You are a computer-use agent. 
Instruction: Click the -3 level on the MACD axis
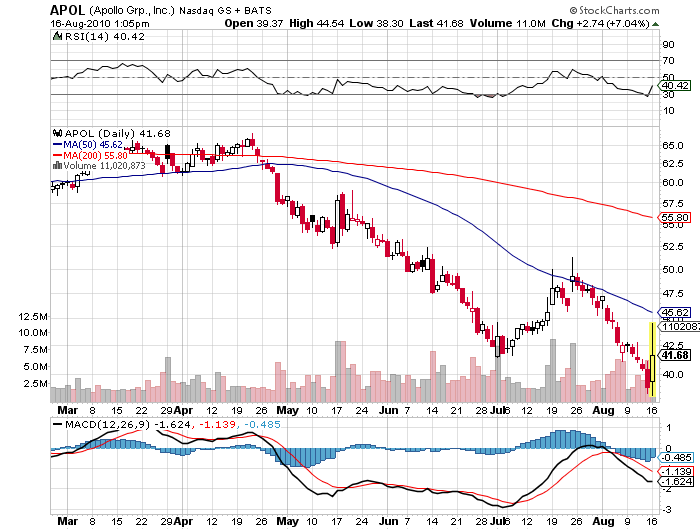668,509
